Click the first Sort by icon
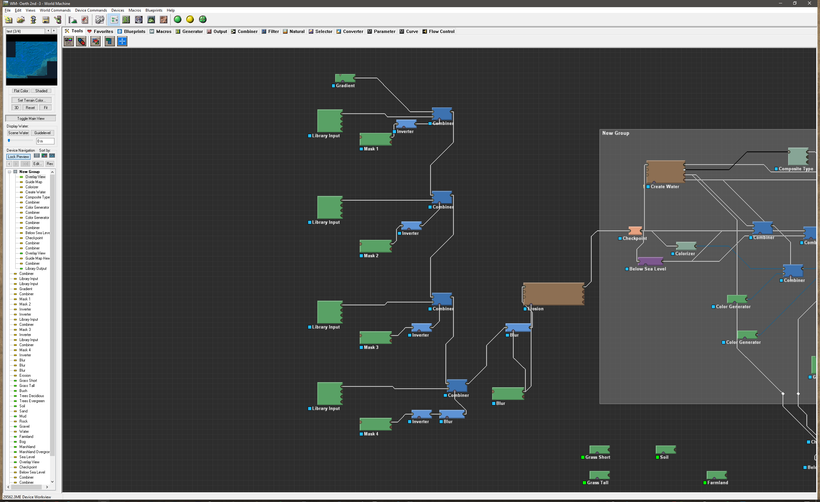The image size is (820, 502). 37,156
